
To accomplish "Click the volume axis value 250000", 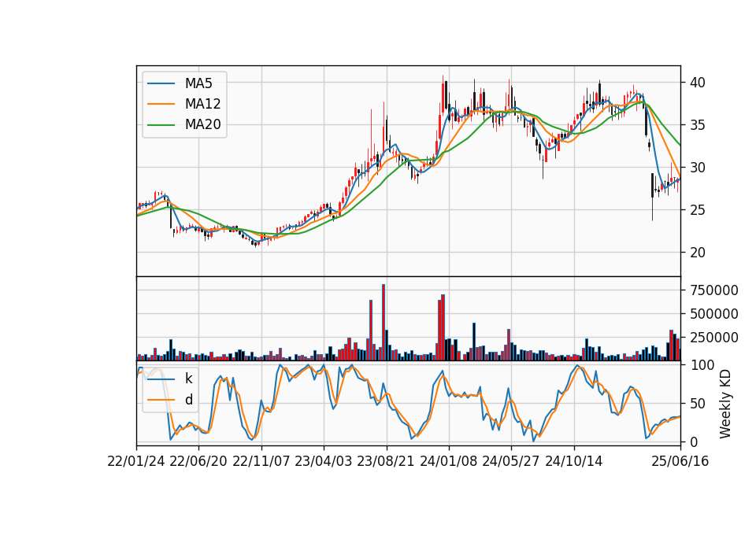I will pos(714,338).
